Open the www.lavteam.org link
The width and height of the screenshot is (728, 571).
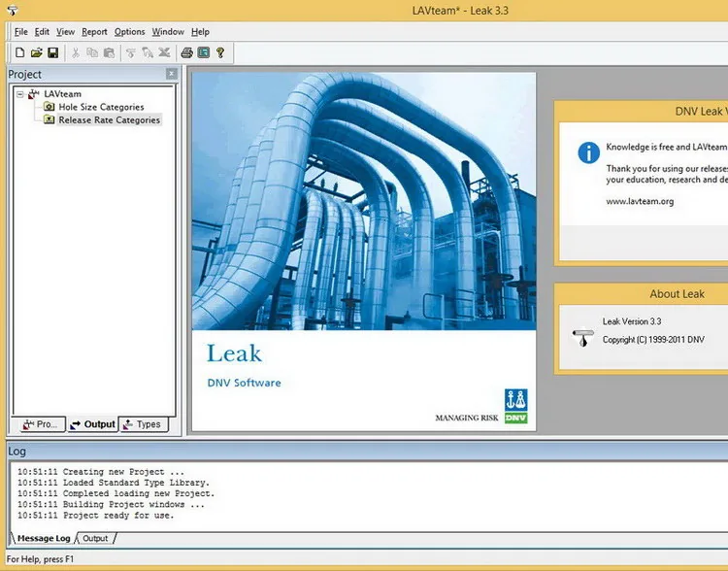(640, 202)
